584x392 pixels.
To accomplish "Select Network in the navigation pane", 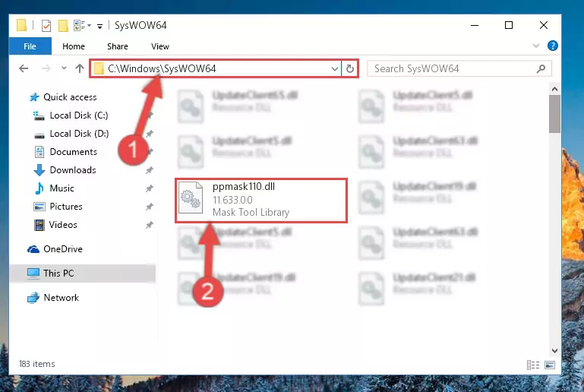I will tap(62, 298).
